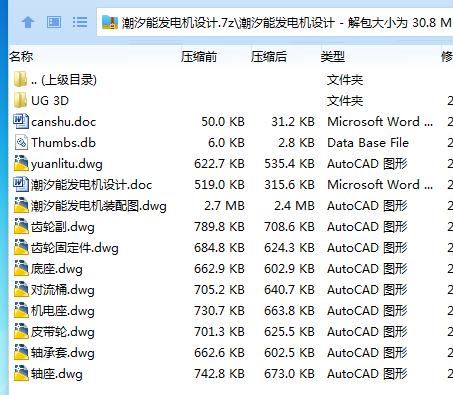Select the icon of 机电座.dwg
Viewport: 453px width, 395px height.
tap(21, 310)
